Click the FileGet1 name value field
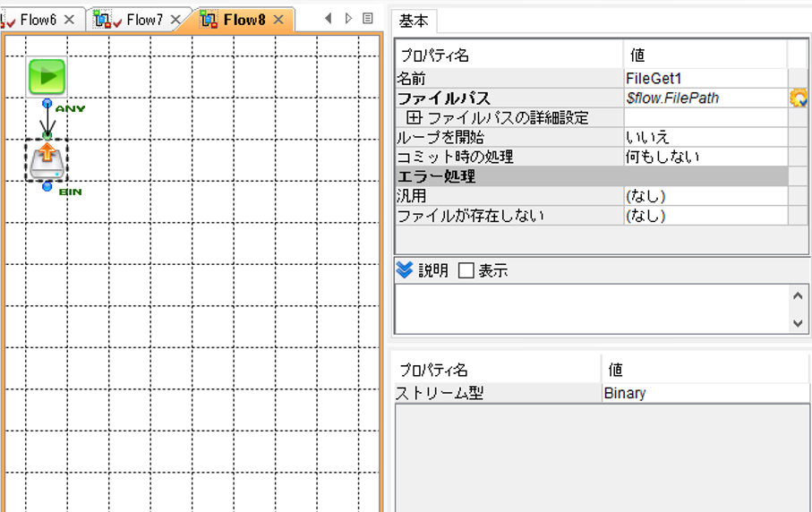The image size is (812, 512). click(x=705, y=78)
